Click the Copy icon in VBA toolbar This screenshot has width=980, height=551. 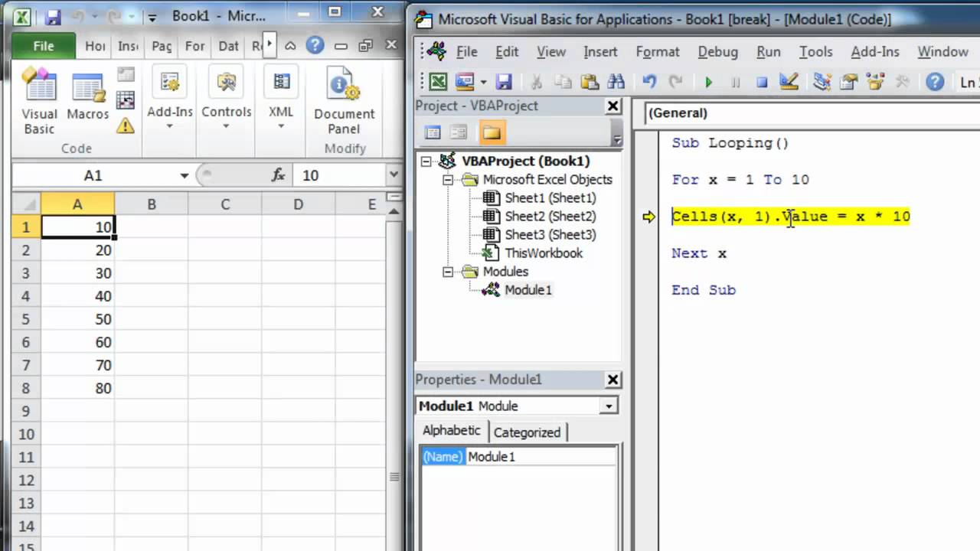tap(563, 81)
